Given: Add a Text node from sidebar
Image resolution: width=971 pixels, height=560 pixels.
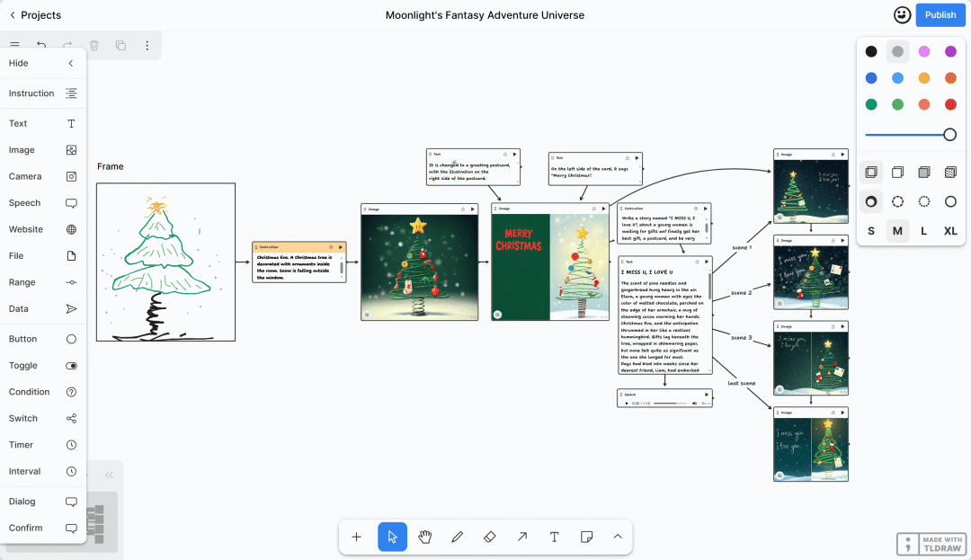Looking at the screenshot, I should tap(43, 124).
